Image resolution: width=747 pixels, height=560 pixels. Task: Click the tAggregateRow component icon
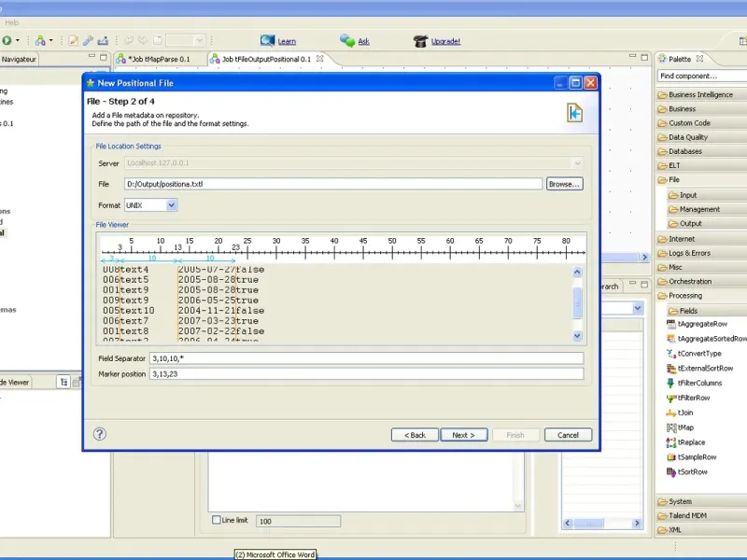pyautogui.click(x=670, y=324)
